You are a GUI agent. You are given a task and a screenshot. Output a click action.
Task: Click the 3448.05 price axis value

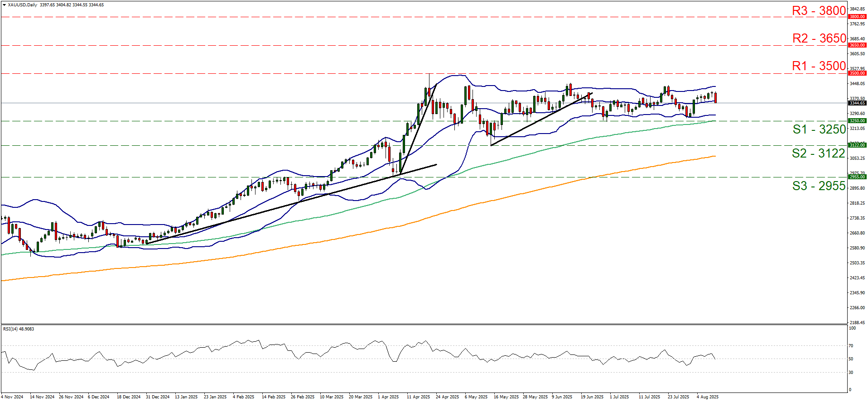click(857, 84)
